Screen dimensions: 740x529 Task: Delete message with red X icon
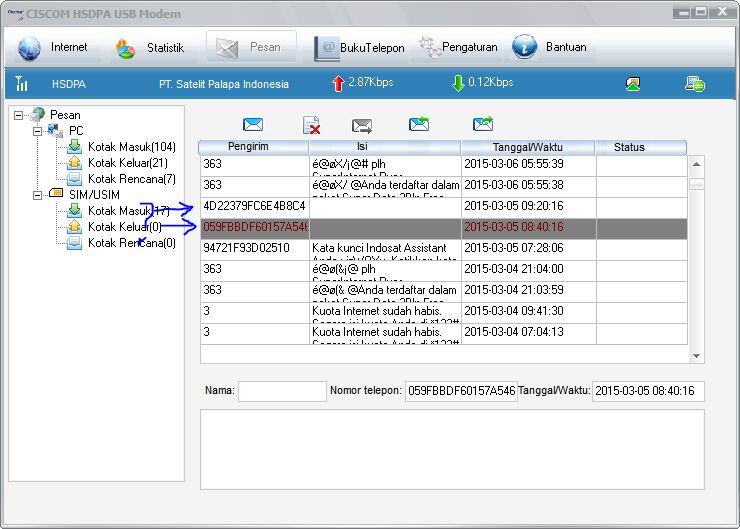[311, 125]
